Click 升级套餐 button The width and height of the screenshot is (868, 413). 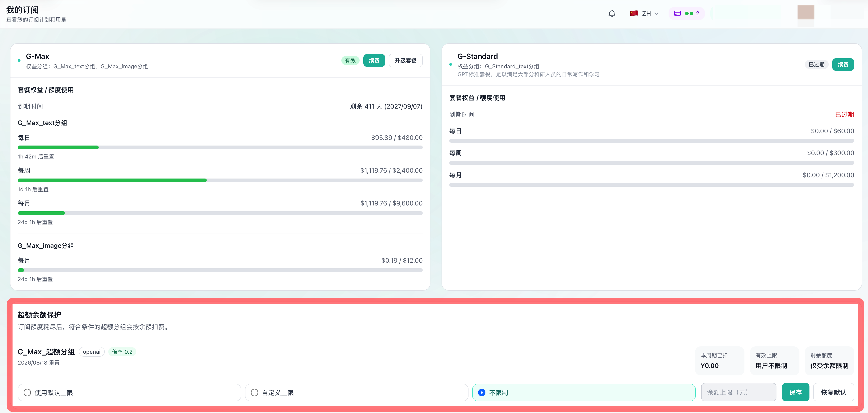[406, 61]
